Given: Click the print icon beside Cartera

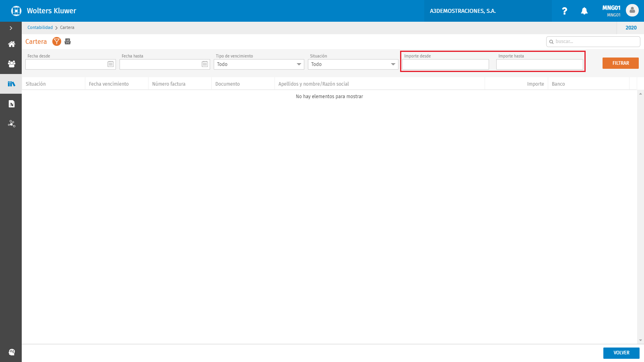Looking at the screenshot, I should pos(68,41).
